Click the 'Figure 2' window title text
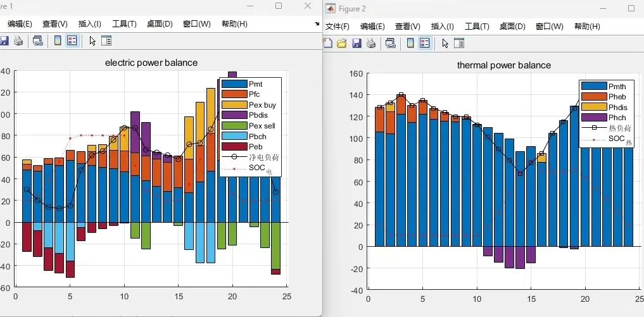Viewport: 644px width, 317px height. (352, 9)
